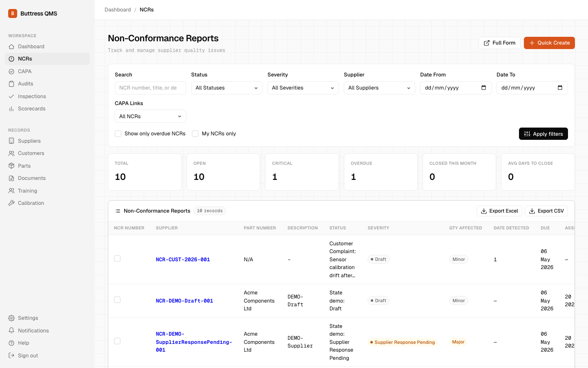
Task: Click the Full Form button
Action: (x=499, y=43)
